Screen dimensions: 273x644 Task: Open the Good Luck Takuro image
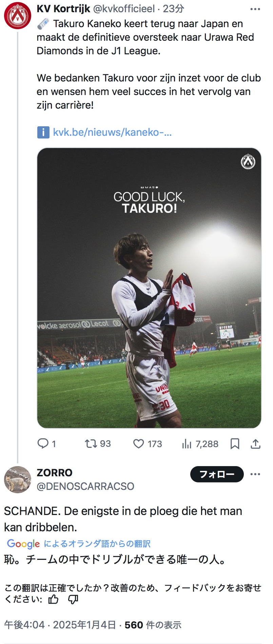pyautogui.click(x=149, y=288)
